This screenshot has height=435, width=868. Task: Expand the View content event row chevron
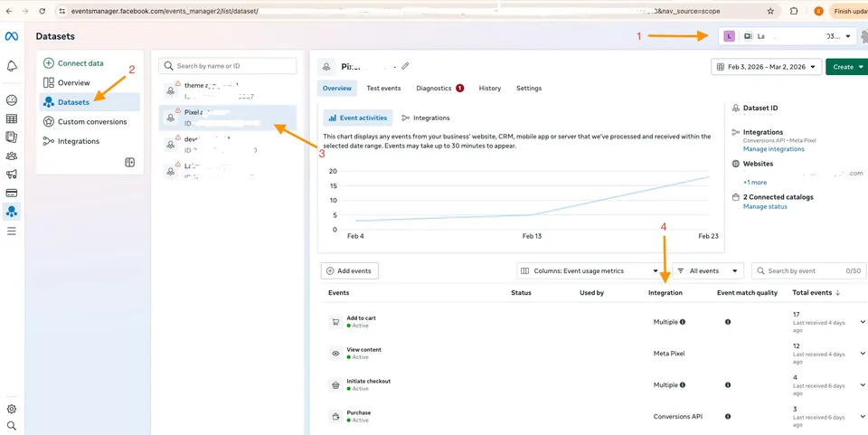[863, 353]
